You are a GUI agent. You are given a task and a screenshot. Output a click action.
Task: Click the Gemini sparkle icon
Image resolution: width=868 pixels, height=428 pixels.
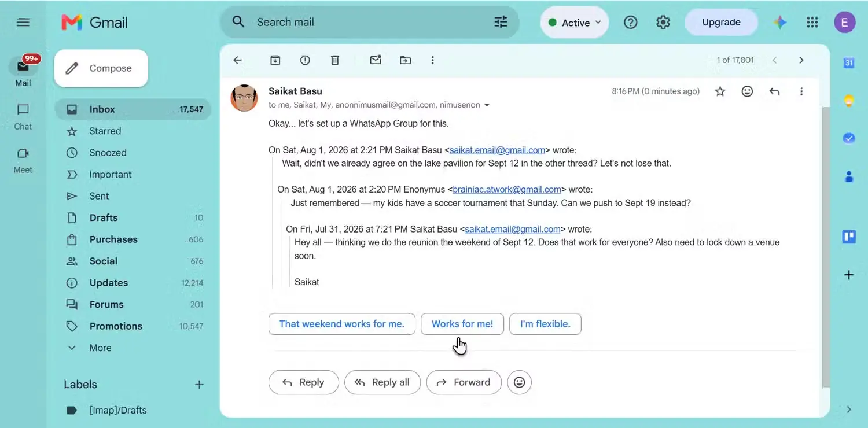[x=780, y=23]
